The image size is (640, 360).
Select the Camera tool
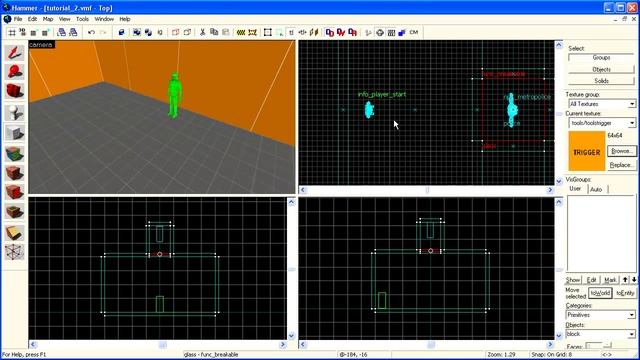(15, 91)
